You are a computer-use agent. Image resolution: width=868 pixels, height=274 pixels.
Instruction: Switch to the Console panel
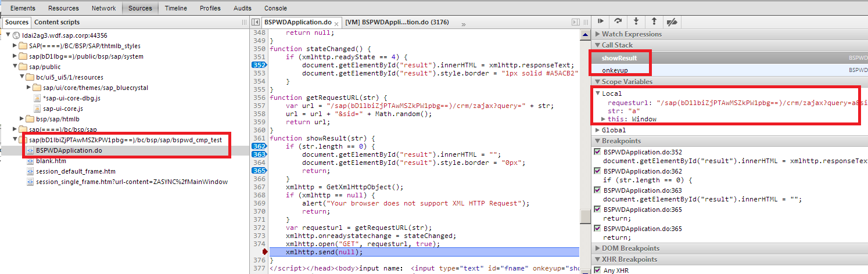[x=276, y=8]
